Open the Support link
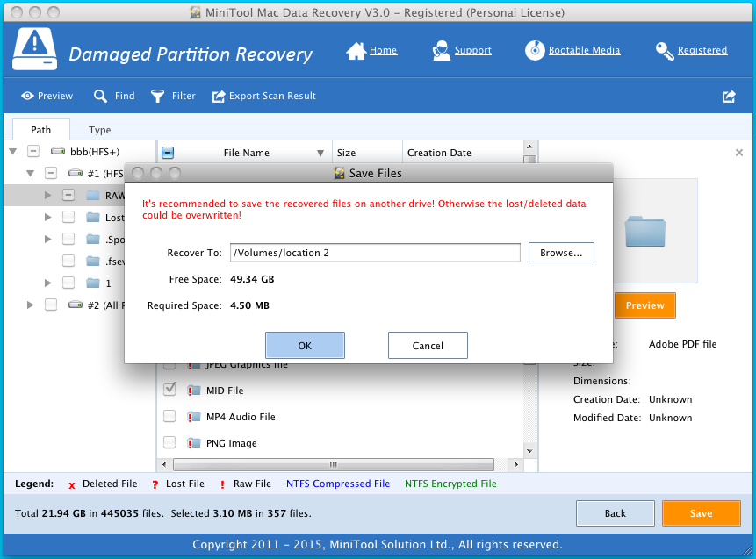756x559 pixels. coord(473,50)
